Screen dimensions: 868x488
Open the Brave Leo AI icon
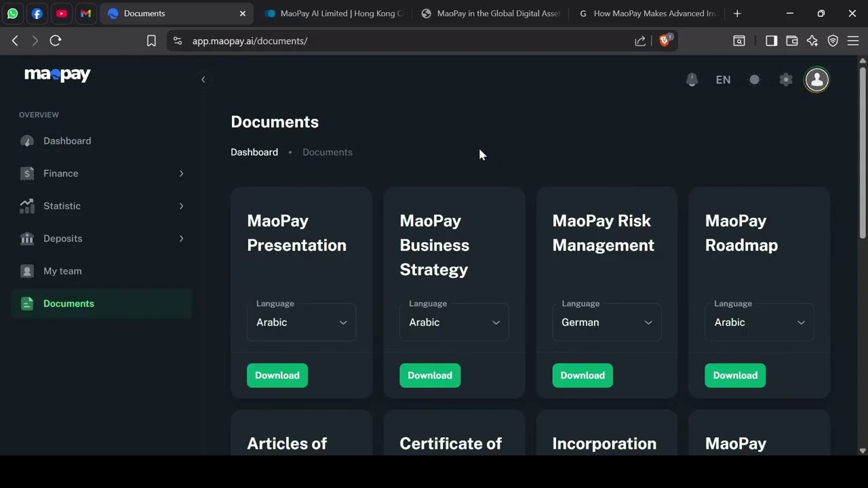tap(812, 41)
